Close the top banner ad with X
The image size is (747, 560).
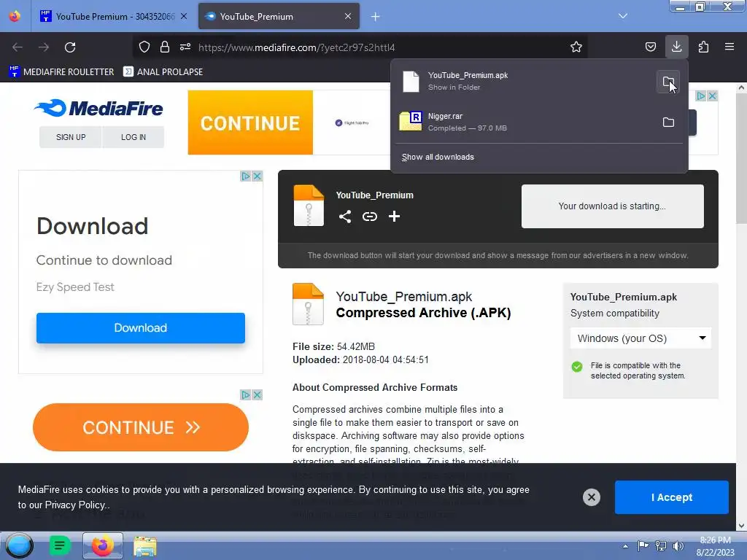[712, 96]
